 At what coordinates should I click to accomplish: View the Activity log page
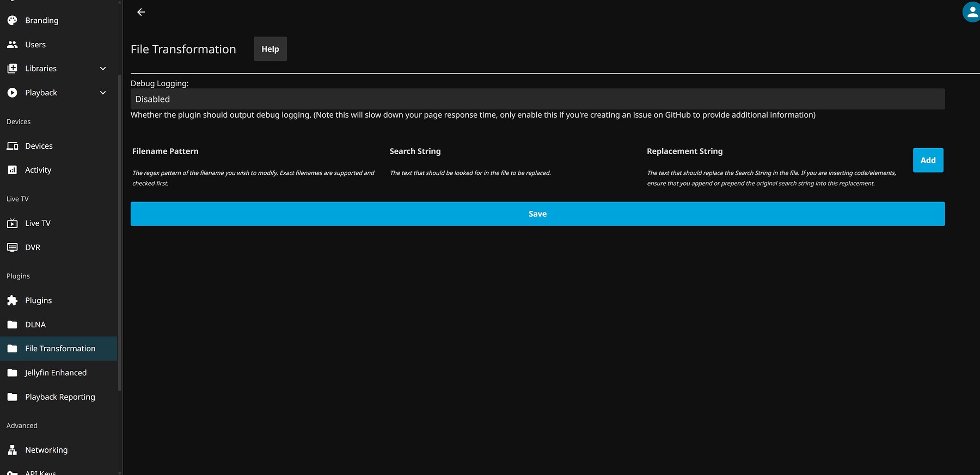pyautogui.click(x=38, y=170)
